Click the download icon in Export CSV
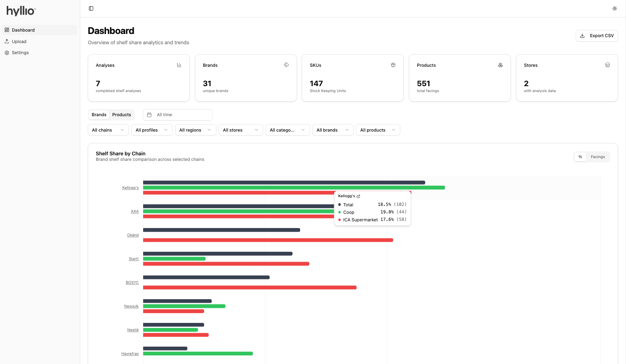 [x=582, y=36]
